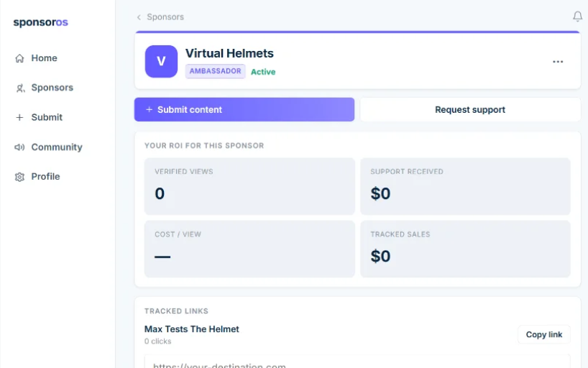This screenshot has width=588, height=368.
Task: Click YOUR ROI FOR THIS SPONSOR heading
Action: [204, 146]
